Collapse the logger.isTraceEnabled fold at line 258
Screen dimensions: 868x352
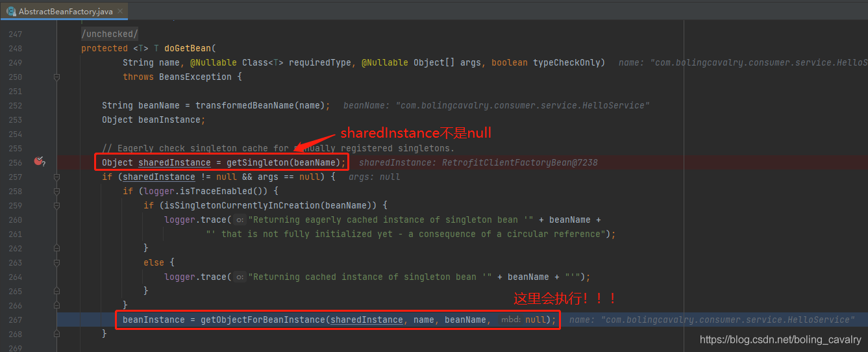[57, 191]
